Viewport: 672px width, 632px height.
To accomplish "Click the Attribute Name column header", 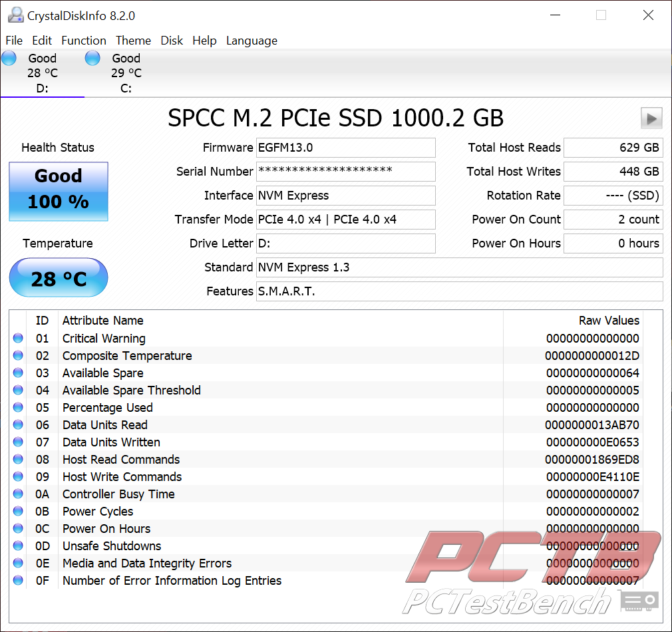I will pyautogui.click(x=103, y=321).
